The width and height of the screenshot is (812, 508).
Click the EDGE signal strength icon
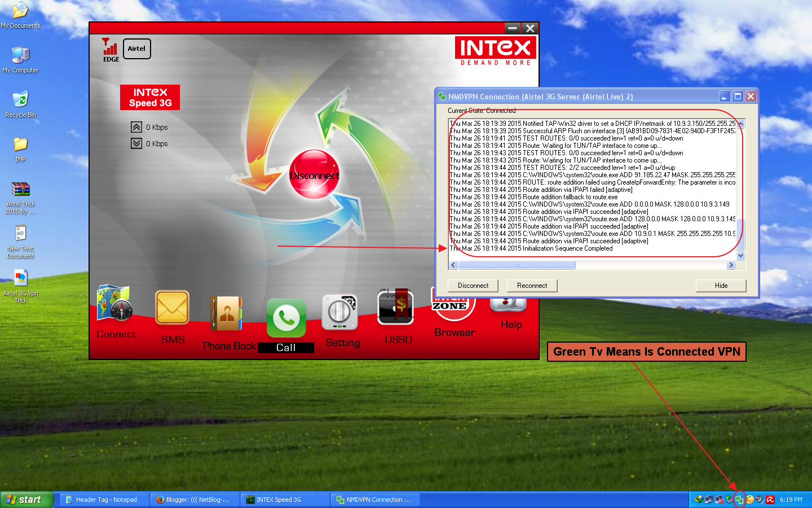pyautogui.click(x=110, y=50)
